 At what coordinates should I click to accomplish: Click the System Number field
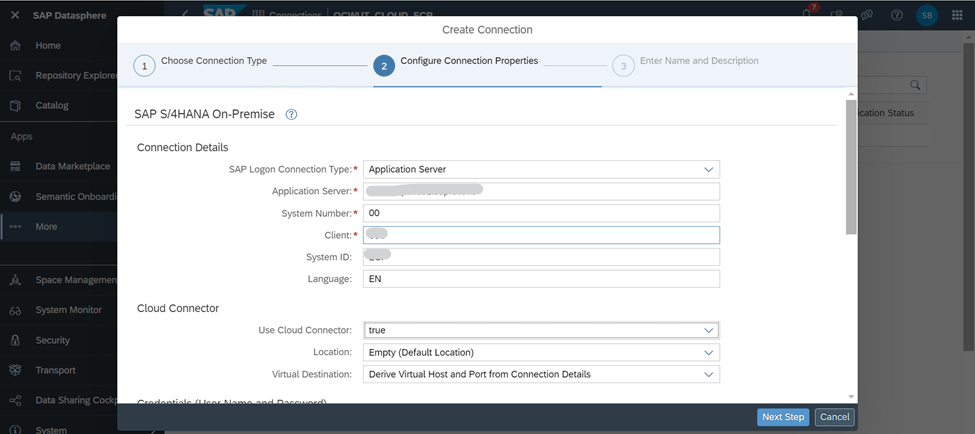pos(541,213)
